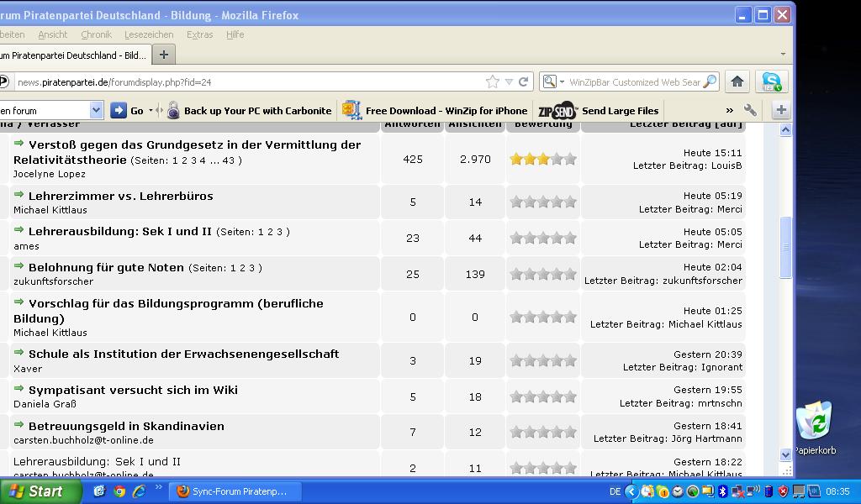Reload the page using the refresh icon
This screenshot has width=861, height=504.
523,81
